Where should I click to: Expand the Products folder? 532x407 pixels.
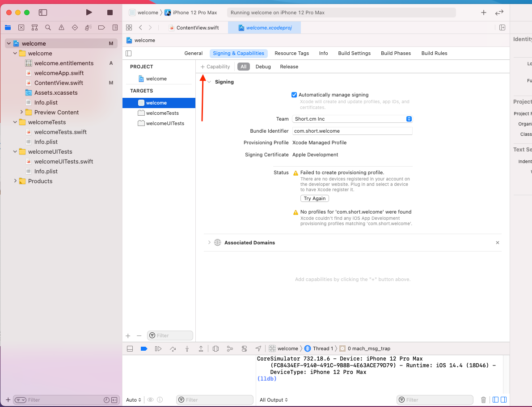click(x=15, y=181)
